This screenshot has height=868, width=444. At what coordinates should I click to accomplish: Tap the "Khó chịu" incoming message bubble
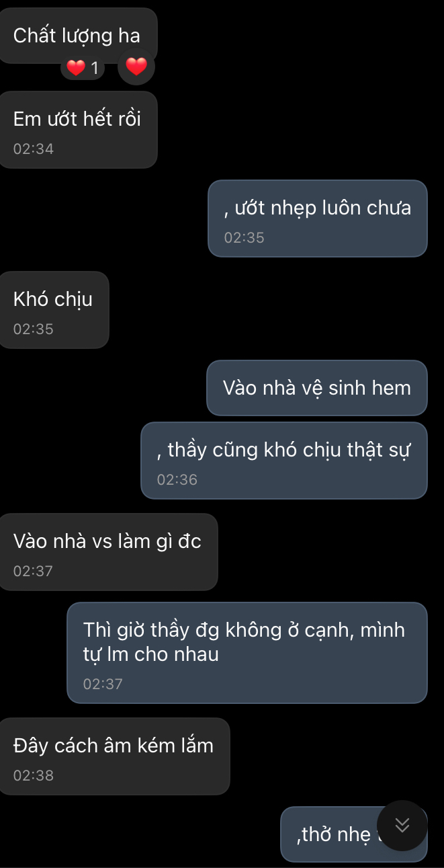coord(53,310)
